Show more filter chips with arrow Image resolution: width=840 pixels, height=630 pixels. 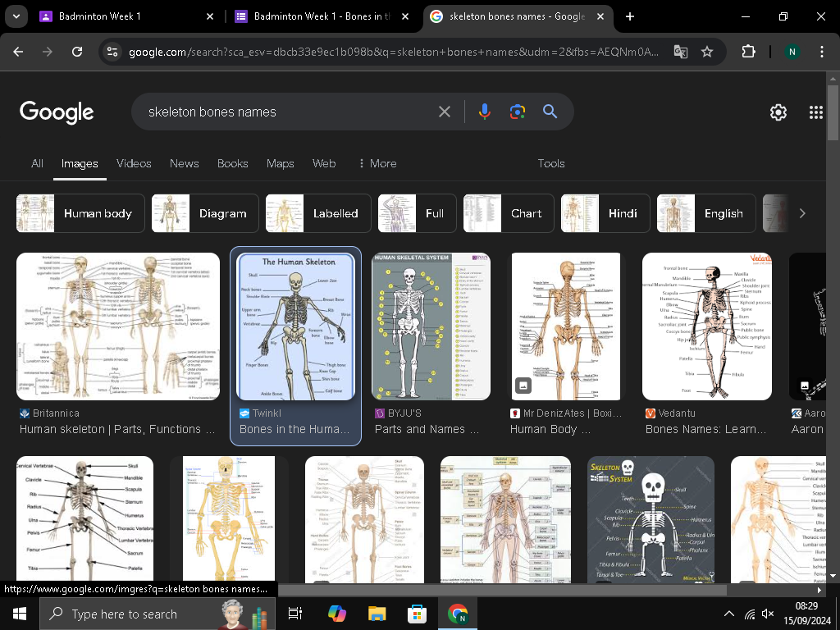802,213
